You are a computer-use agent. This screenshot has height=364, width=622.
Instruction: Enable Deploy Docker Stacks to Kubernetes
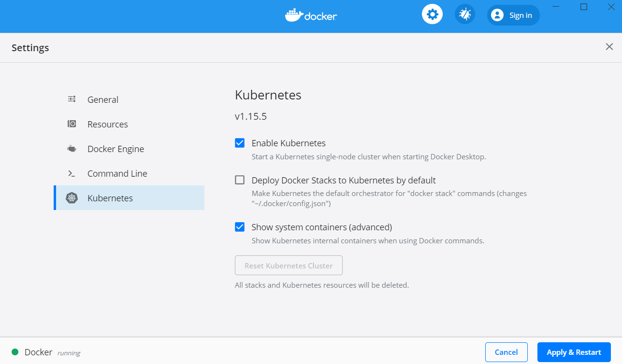coord(240,180)
